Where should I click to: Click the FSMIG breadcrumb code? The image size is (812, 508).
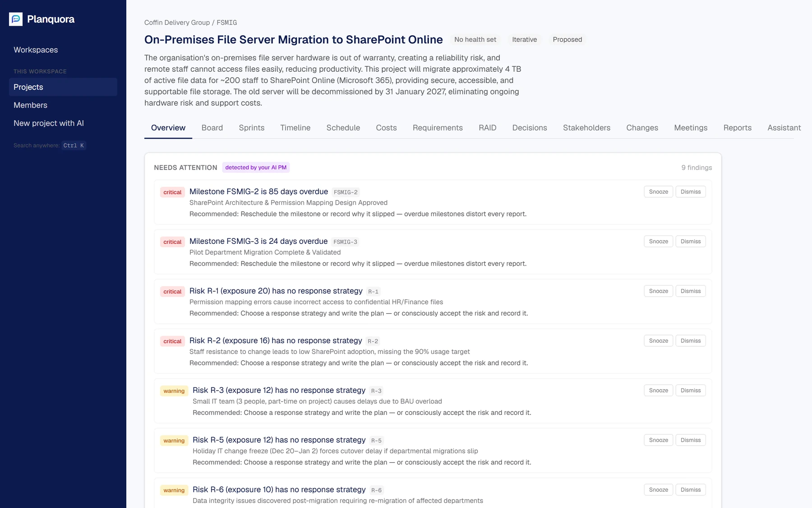[x=226, y=23]
